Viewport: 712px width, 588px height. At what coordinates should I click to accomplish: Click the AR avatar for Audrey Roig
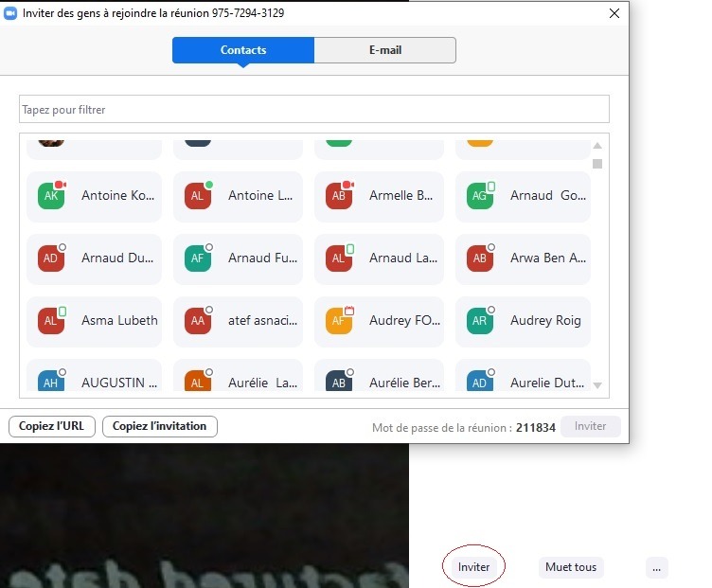480,321
